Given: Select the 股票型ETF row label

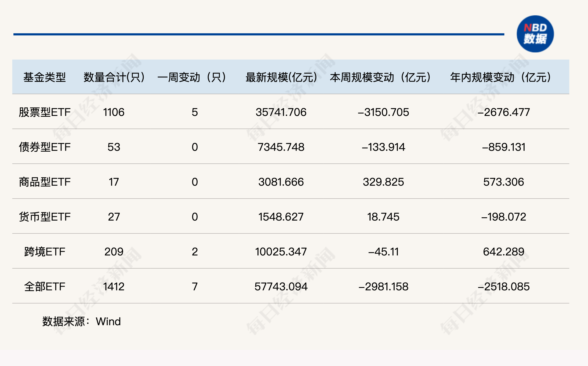Looking at the screenshot, I should pyautogui.click(x=44, y=113).
